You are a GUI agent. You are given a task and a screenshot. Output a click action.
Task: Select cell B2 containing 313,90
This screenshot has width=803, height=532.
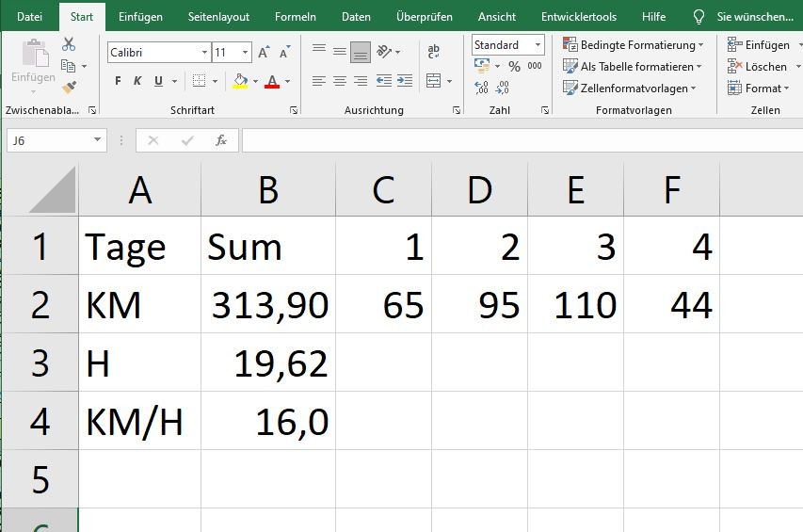[268, 305]
